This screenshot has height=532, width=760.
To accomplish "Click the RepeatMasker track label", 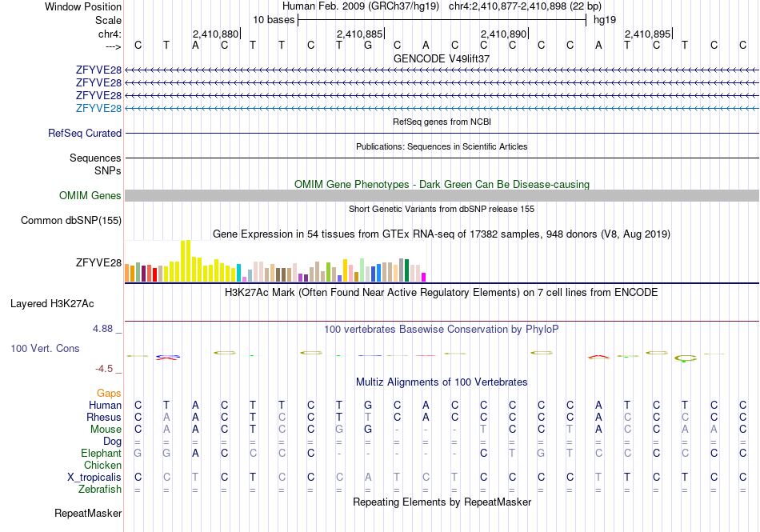I will point(88,513).
